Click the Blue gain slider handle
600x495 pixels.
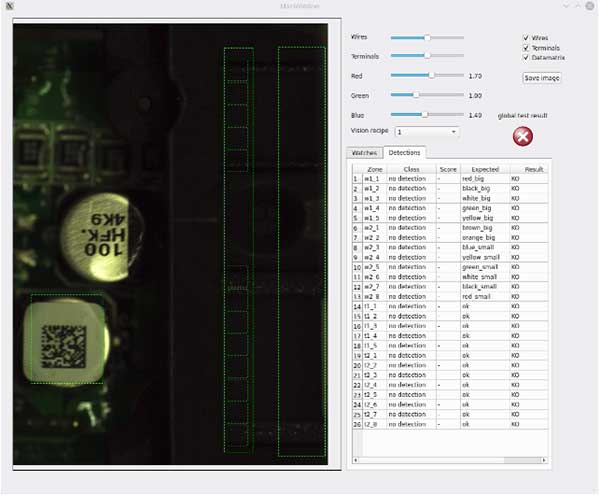pos(424,115)
